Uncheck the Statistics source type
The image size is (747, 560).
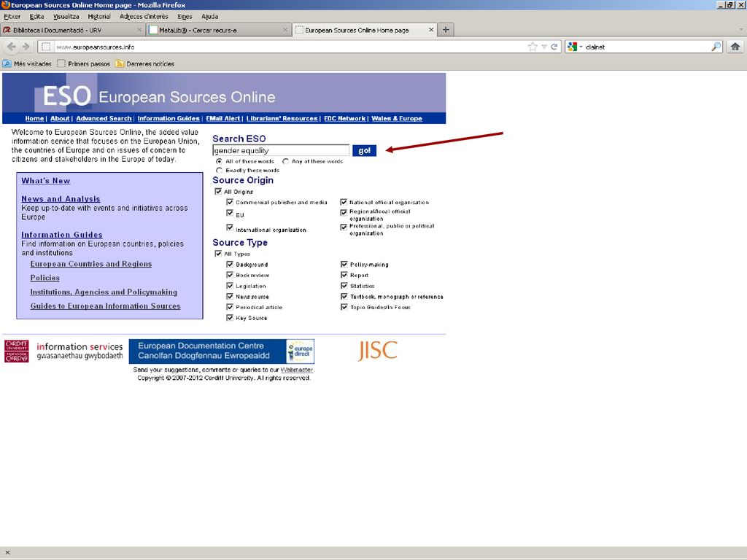(x=344, y=286)
